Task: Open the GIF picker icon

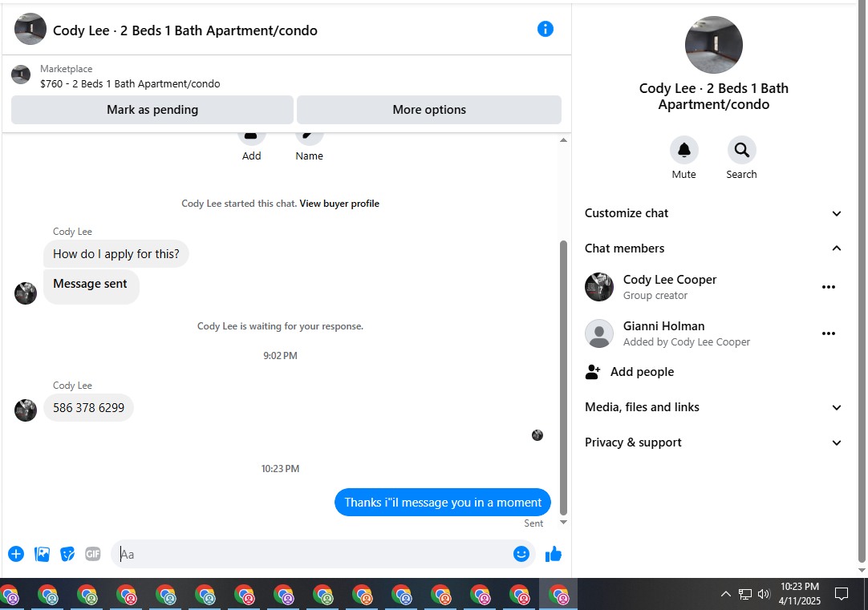Action: (x=93, y=554)
